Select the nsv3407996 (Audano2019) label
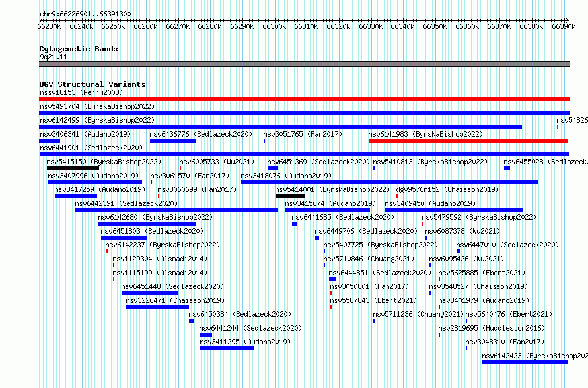 (x=93, y=176)
